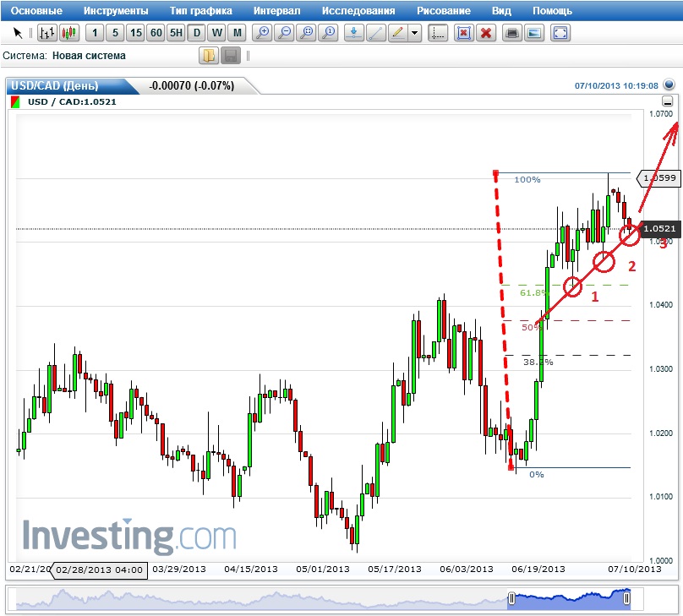
Task: Click the 06/19/2013 date axis label
Action: 538,569
